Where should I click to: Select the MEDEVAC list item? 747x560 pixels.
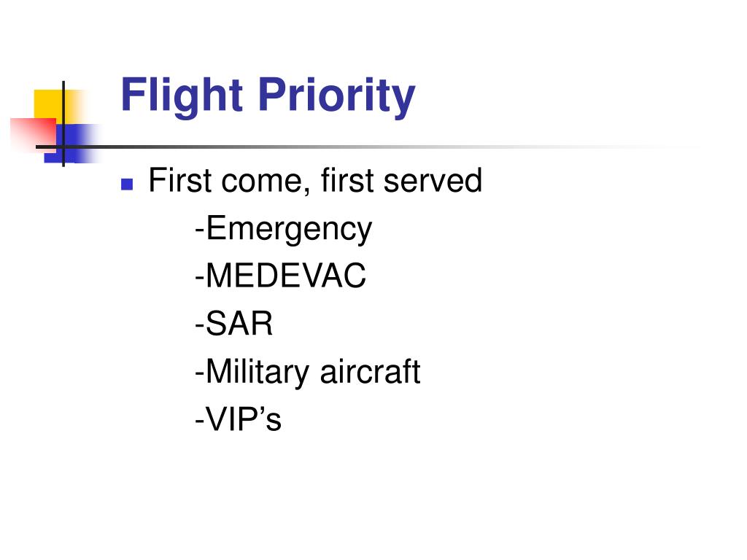point(281,275)
